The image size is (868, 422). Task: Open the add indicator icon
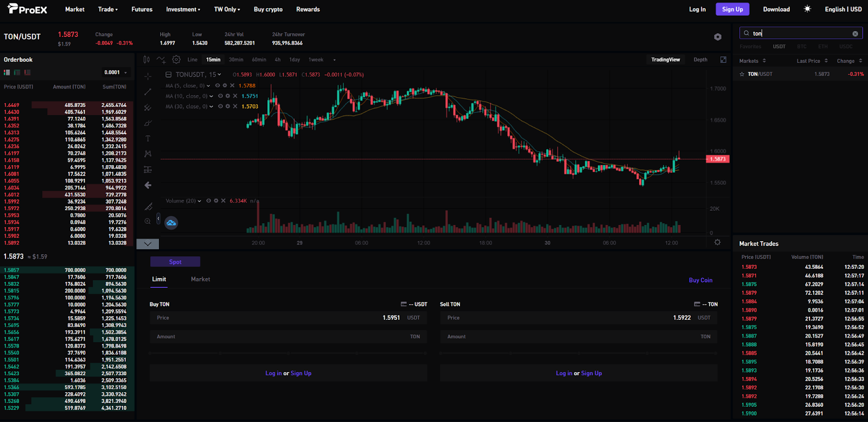point(162,60)
